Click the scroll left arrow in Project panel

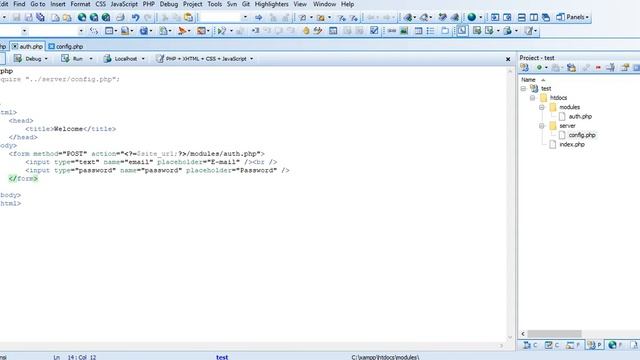(x=523, y=334)
